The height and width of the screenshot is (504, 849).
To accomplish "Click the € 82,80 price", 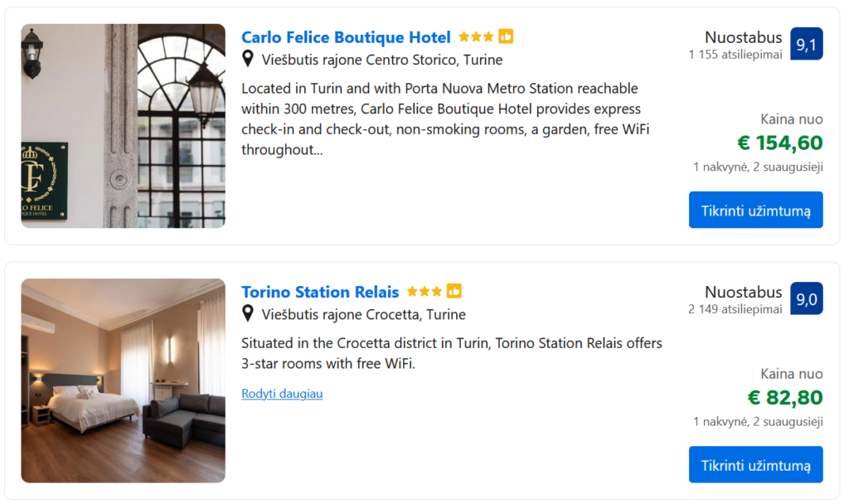I will 784,398.
